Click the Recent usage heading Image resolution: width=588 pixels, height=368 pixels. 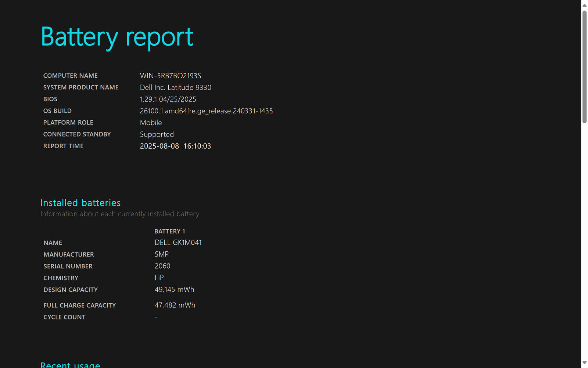[x=70, y=365]
